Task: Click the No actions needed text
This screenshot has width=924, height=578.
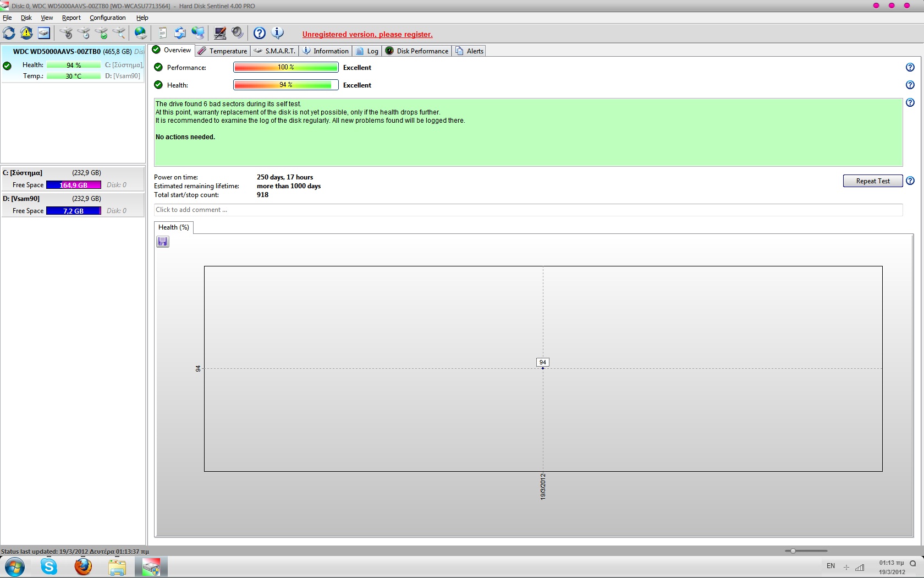Action: 185,137
